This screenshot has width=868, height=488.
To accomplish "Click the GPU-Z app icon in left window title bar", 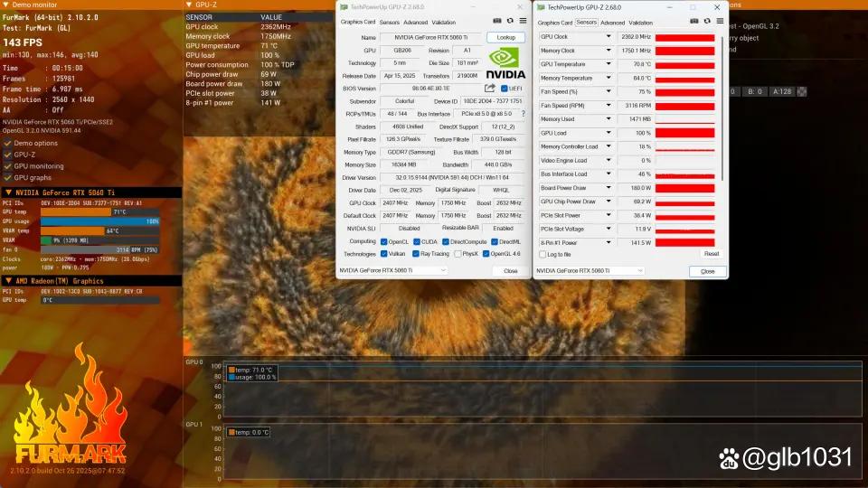I will pos(344,7).
